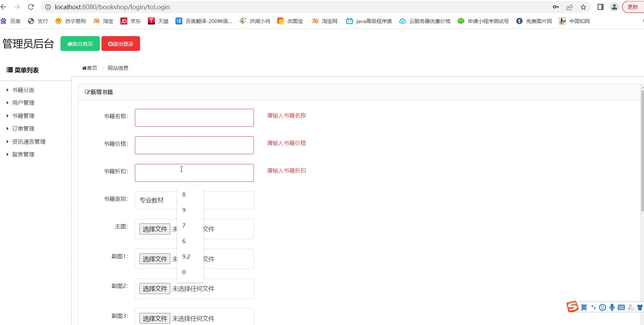Open the 免费图片网 bookmark

pyautogui.click(x=534, y=21)
